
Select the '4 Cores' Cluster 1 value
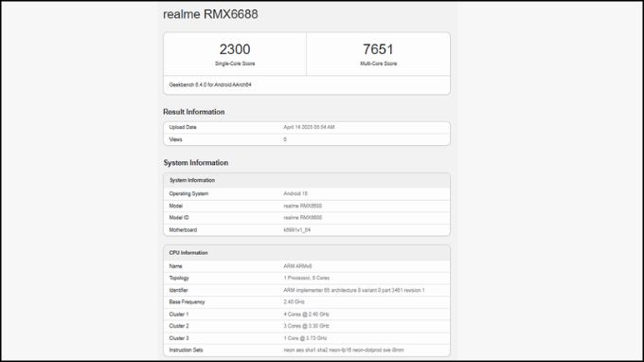[x=306, y=315]
